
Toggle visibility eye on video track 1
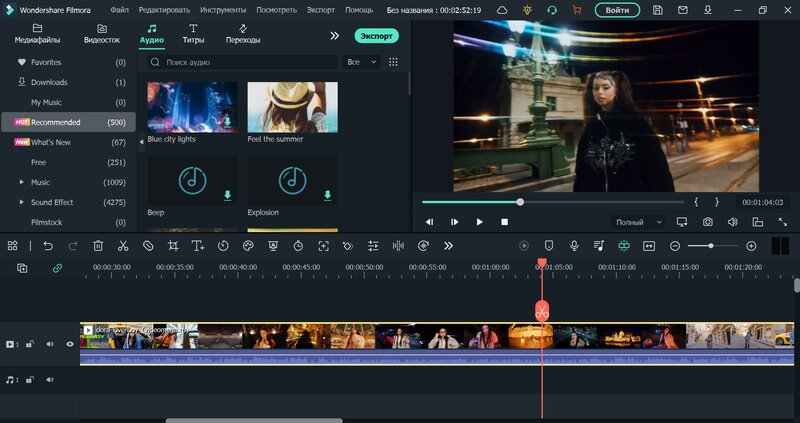pos(70,344)
